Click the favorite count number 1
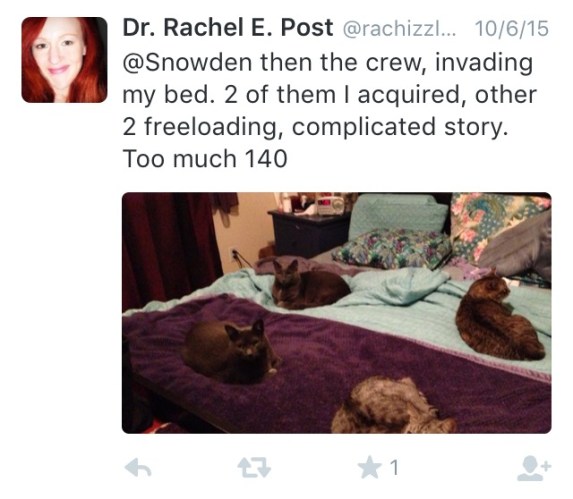The width and height of the screenshot is (573, 499). pos(394,468)
